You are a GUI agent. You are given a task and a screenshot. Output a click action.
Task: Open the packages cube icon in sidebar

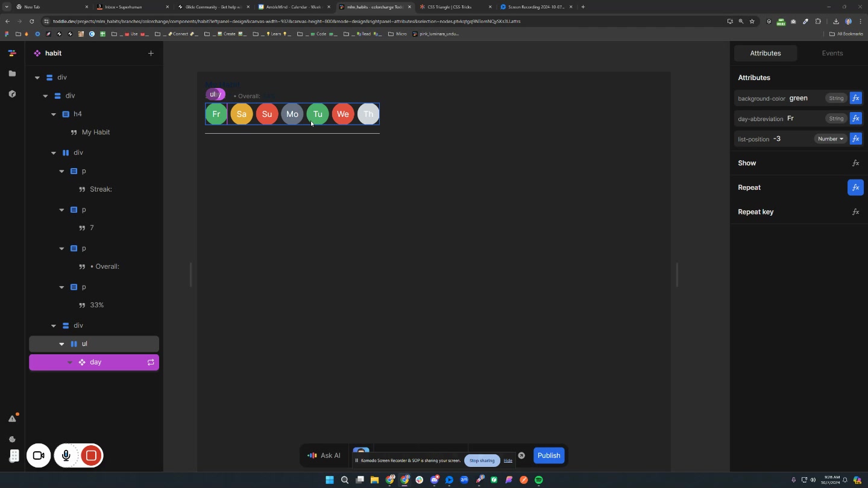(12, 94)
